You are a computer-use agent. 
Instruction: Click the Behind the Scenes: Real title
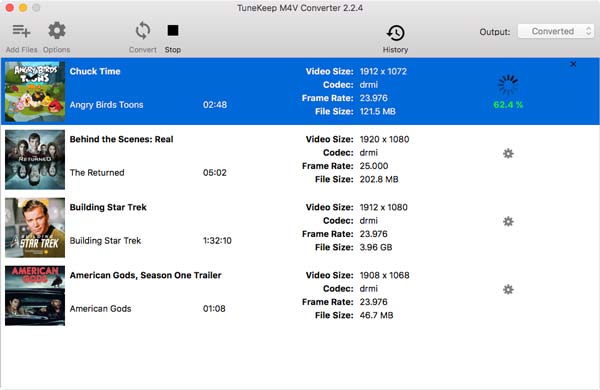(121, 139)
